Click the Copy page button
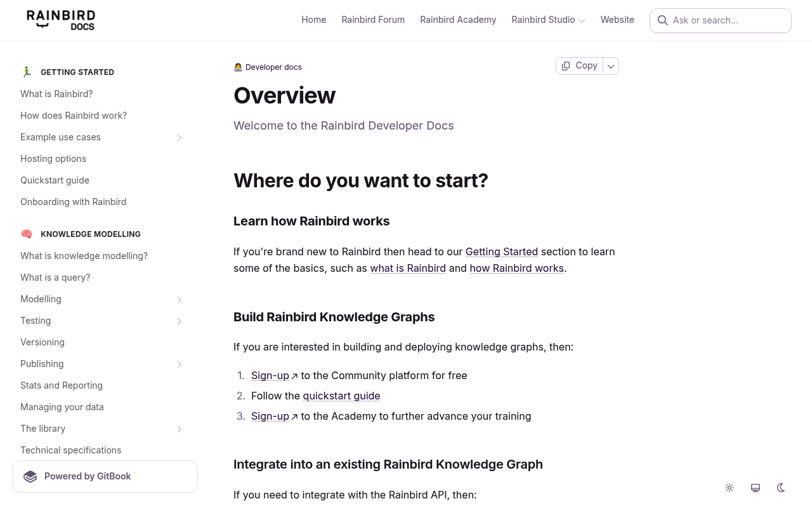The height and width of the screenshot is (508, 812). pyautogui.click(x=579, y=66)
